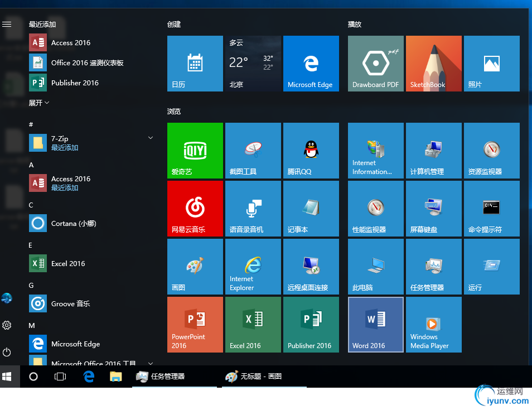Select Excel 2016 in the app list

pyautogui.click(x=68, y=263)
